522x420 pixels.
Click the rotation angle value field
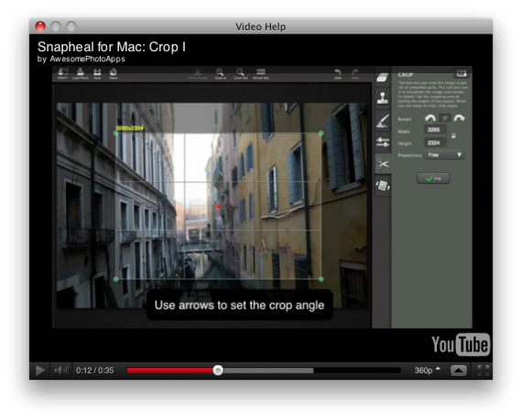tap(445, 118)
